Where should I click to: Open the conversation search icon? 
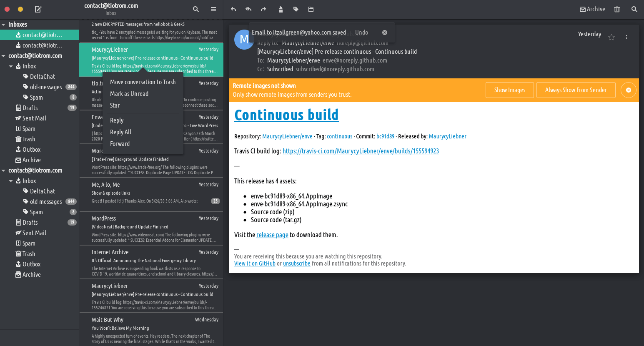tap(196, 9)
